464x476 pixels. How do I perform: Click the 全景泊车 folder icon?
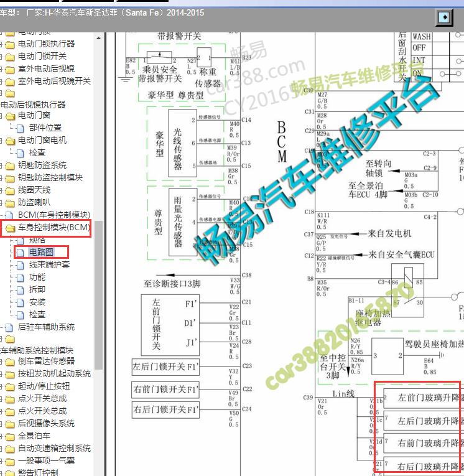tap(10, 437)
